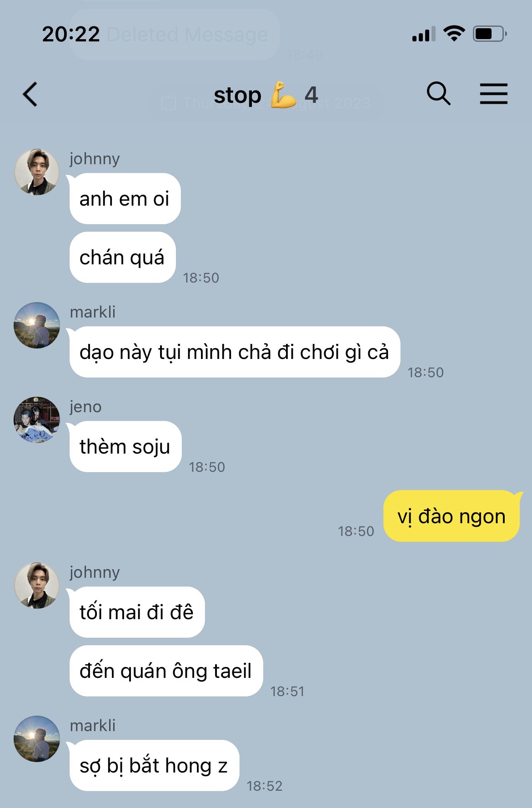Open jeno's profile picture
The image size is (532, 808).
[x=37, y=420]
